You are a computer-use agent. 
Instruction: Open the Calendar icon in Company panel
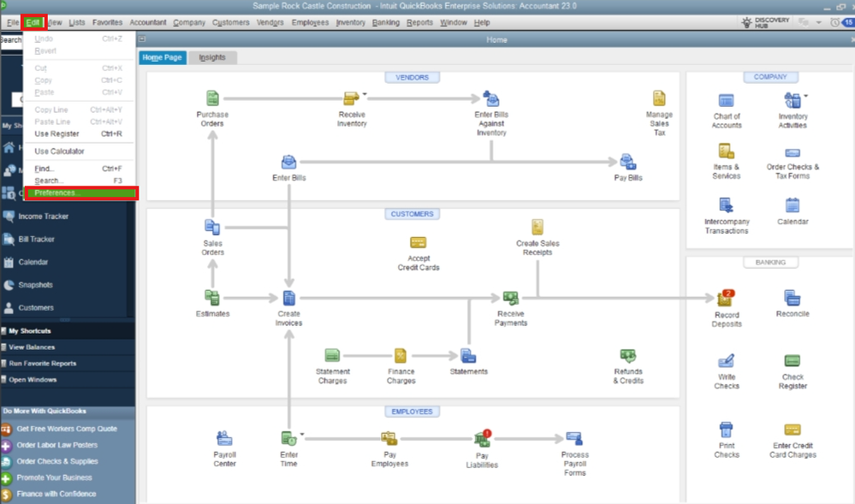click(793, 205)
